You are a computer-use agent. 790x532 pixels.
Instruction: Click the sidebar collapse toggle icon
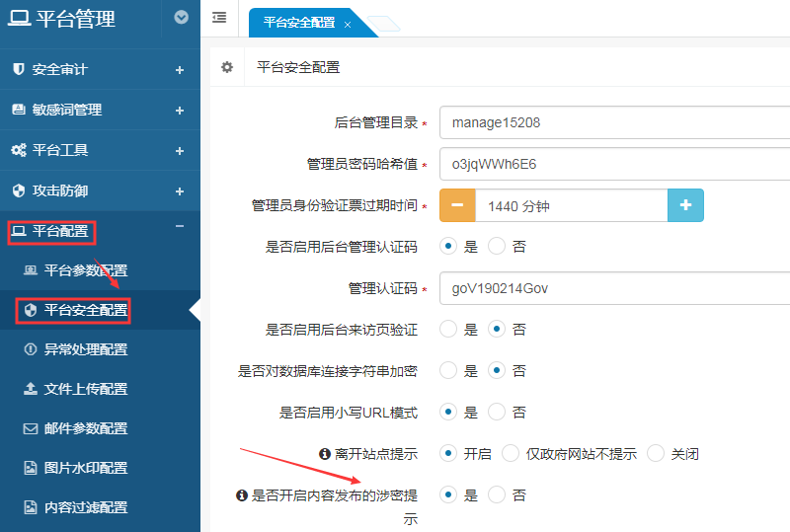tap(219, 18)
